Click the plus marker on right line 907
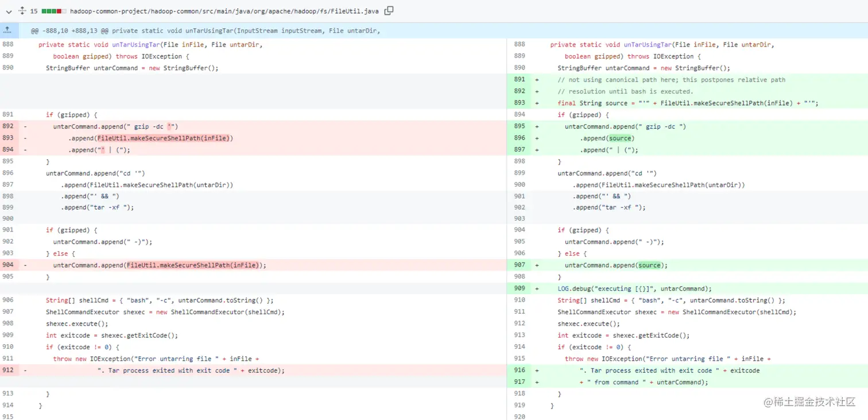The height and width of the screenshot is (420, 868). [x=537, y=265]
